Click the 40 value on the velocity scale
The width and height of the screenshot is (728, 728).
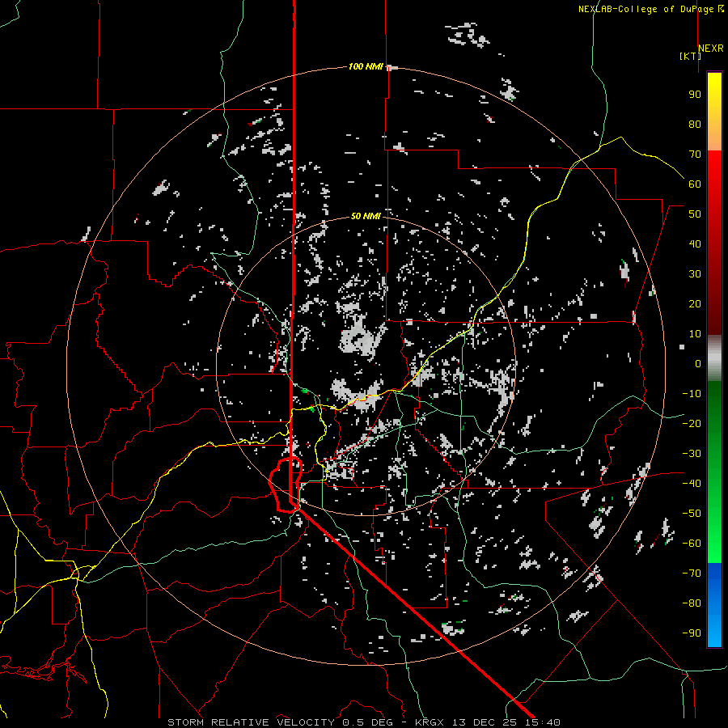695,243
